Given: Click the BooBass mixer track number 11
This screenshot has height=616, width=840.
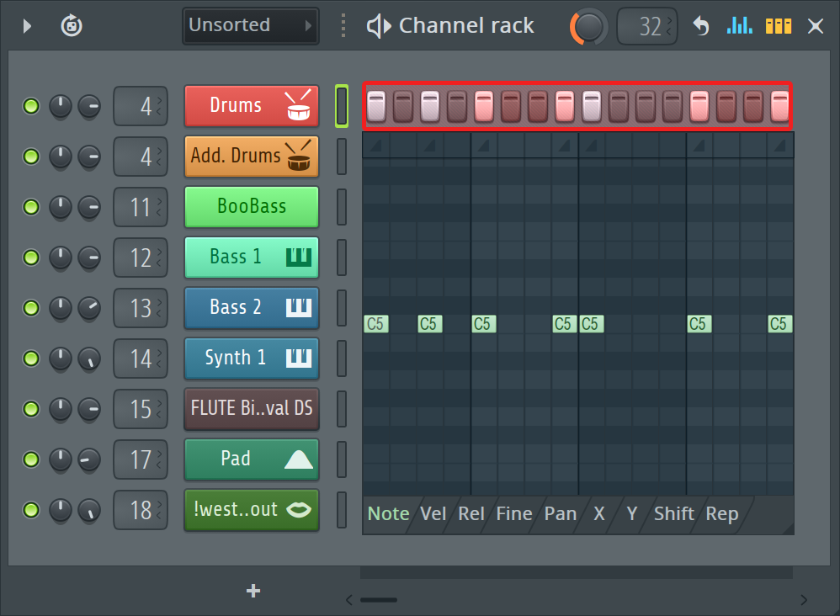Looking at the screenshot, I should coord(141,207).
